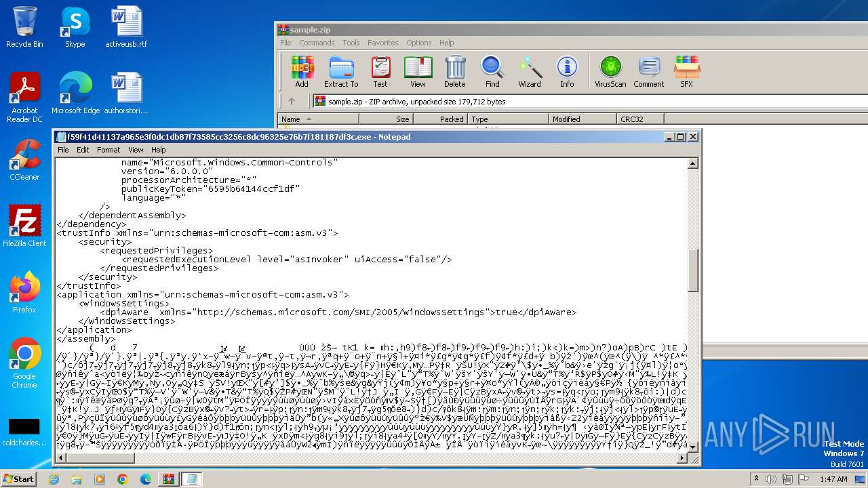Open the volume control tray icon

pos(772,479)
